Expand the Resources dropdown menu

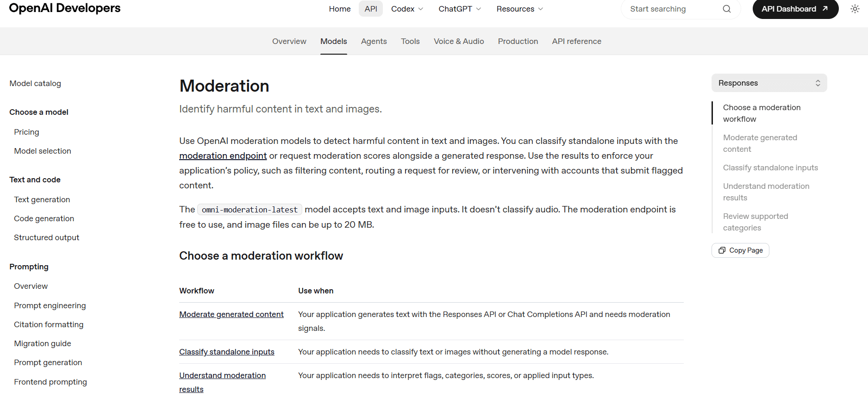[520, 9]
